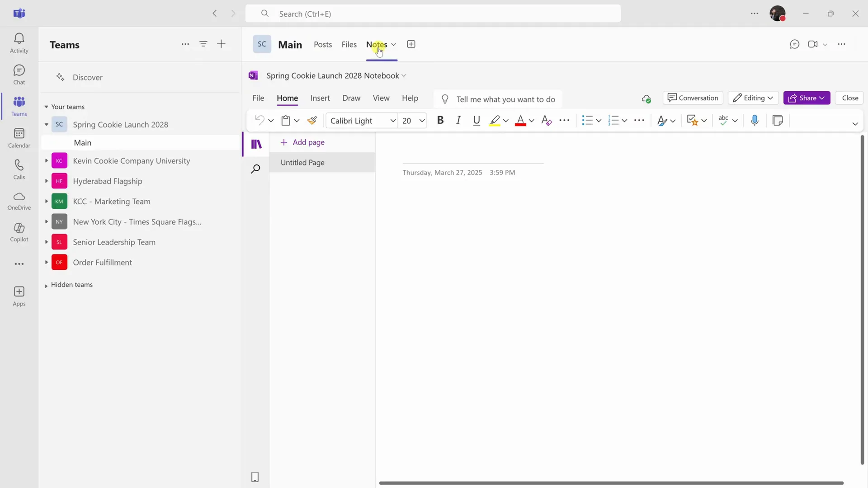Click the Close button in OneNote
Screen dimensions: 868x488
[850, 98]
